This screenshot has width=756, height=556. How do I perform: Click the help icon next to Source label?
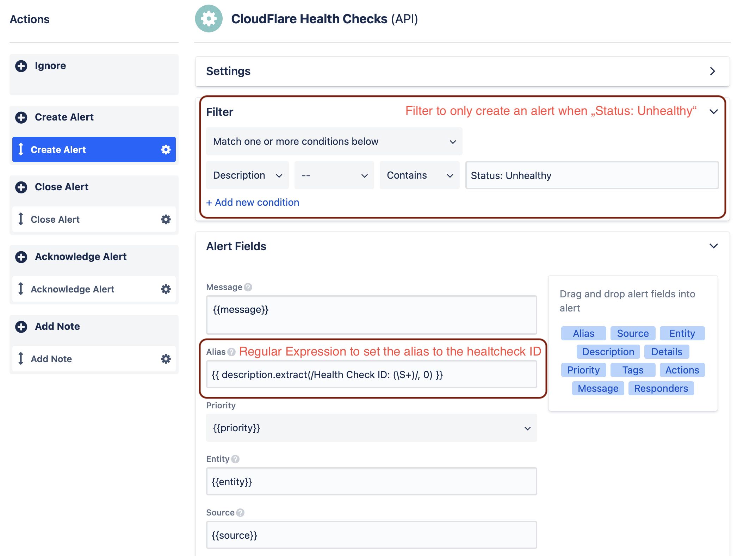coord(240,513)
